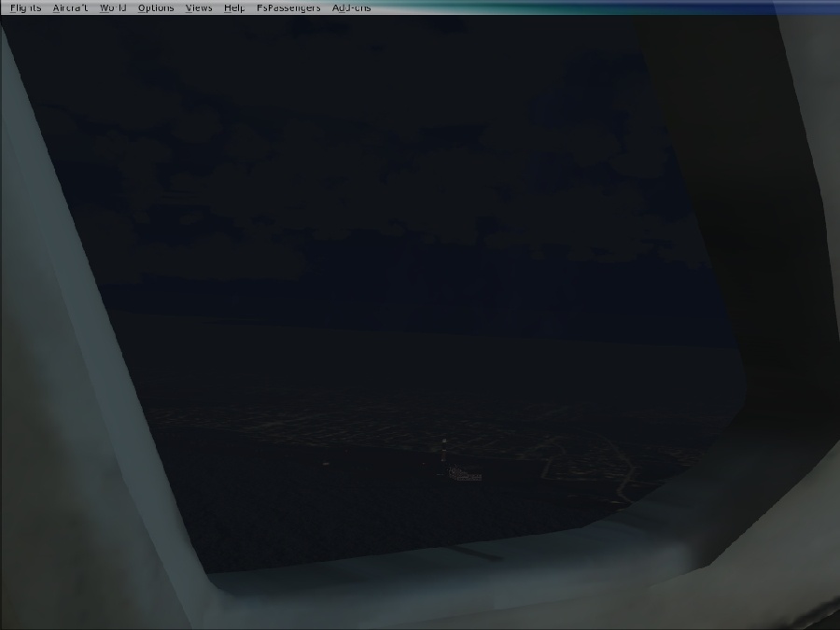840x630 pixels.
Task: Click the dark cloud layer in the sky
Action: [373, 168]
